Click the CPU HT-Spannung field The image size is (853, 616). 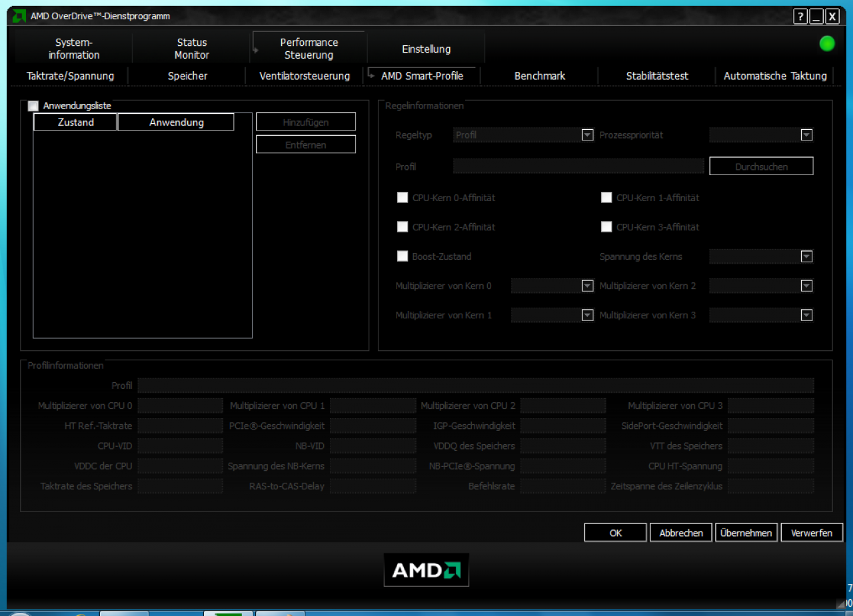click(771, 465)
